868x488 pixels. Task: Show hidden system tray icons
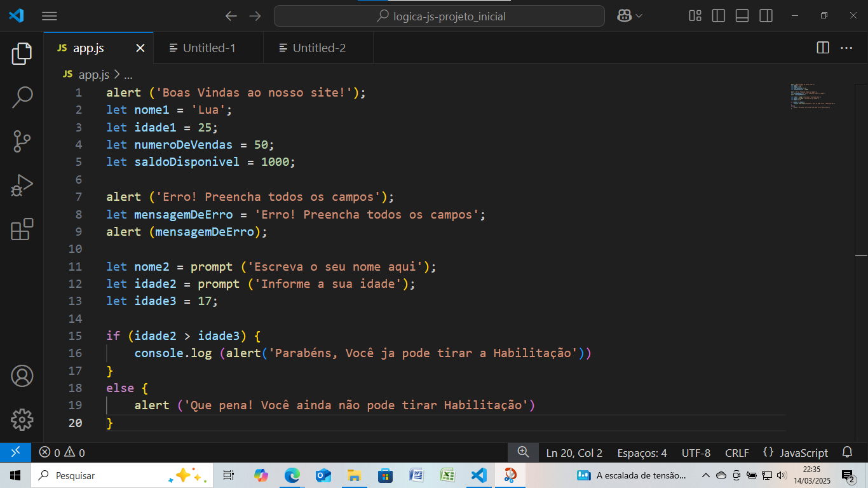[705, 475]
